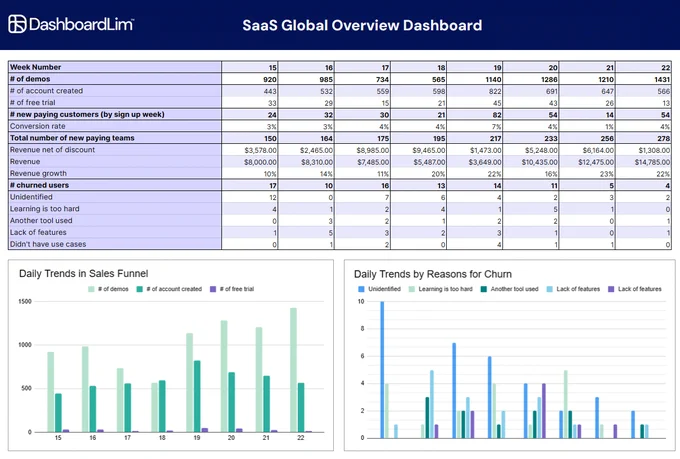This screenshot has width=680, height=459.
Task: Click demos cell value 1431
Action: point(662,79)
